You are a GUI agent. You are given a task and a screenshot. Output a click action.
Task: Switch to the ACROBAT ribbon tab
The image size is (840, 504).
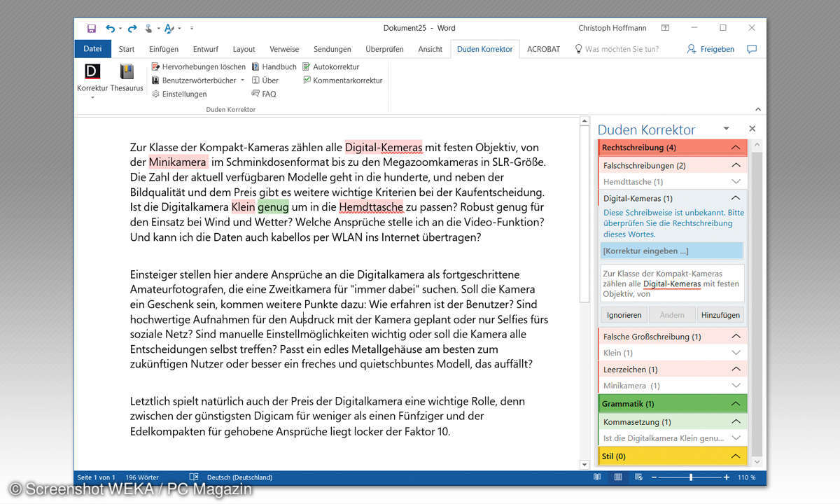pyautogui.click(x=543, y=49)
